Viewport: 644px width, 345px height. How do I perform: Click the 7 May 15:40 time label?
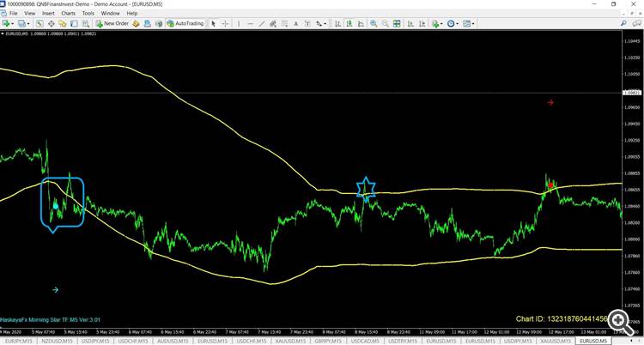[x=268, y=332]
